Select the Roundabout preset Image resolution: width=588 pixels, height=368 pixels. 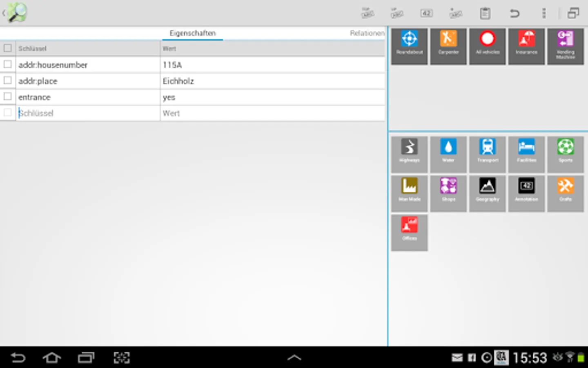409,46
